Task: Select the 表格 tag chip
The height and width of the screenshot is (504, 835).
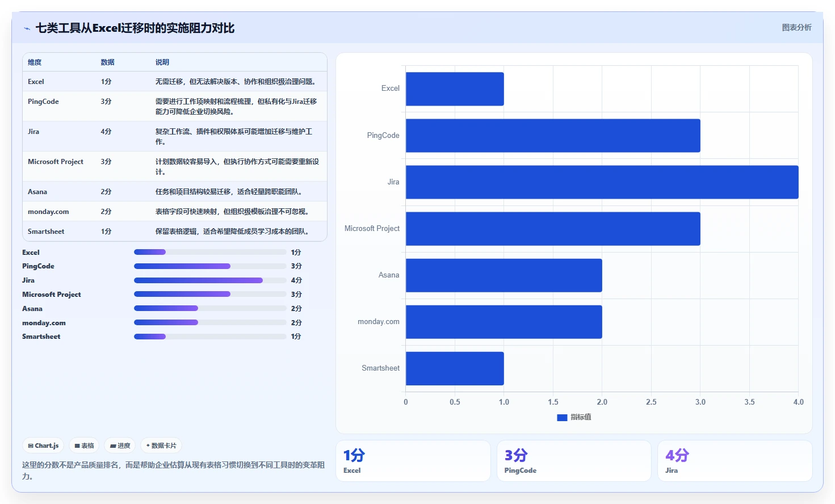Action: pos(84,446)
